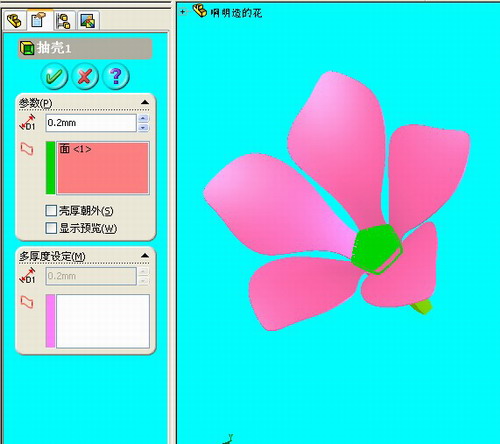Decrease thickness with the down spinner arrow
The image size is (500, 444).
tap(143, 127)
